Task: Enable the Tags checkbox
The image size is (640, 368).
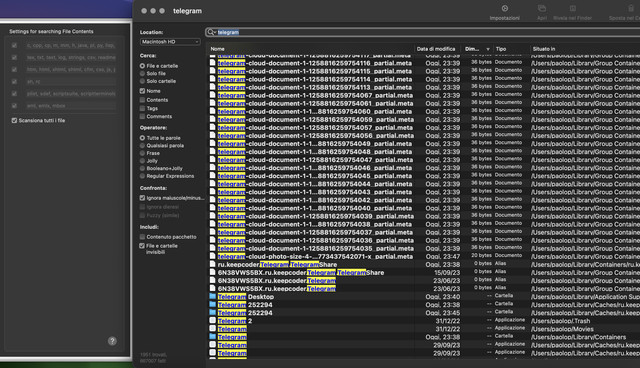Action: (142, 109)
